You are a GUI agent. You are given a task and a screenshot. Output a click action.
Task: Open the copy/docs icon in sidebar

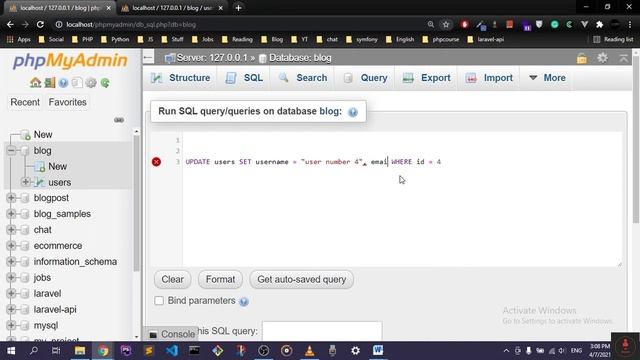[77, 83]
